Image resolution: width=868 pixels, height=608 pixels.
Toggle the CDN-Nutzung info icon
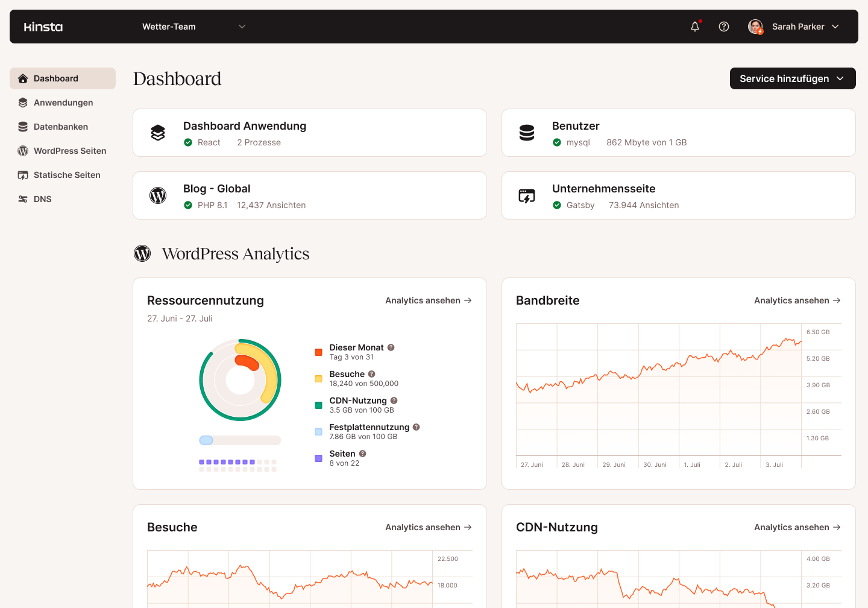point(394,400)
